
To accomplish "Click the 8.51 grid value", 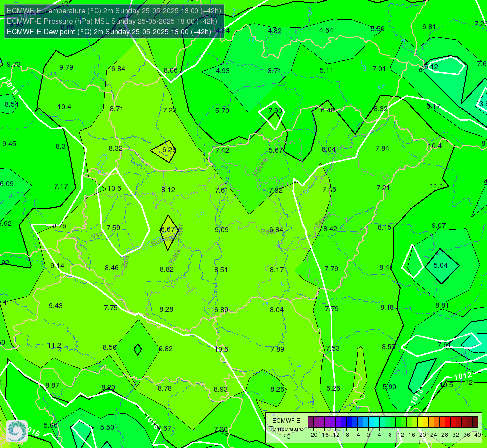I will click(x=221, y=270).
